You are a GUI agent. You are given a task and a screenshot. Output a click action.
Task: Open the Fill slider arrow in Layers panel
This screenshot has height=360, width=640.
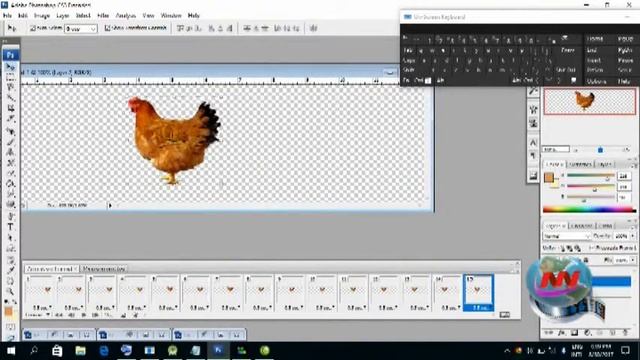click(633, 260)
